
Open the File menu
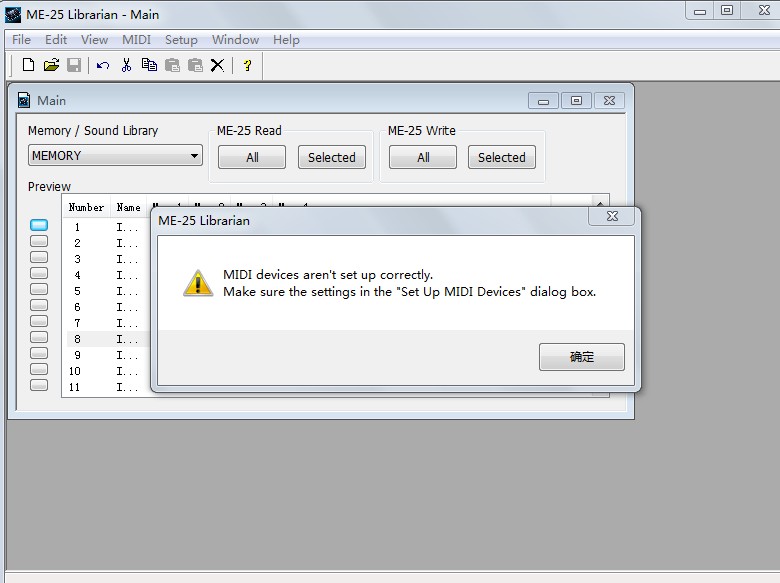[x=21, y=39]
